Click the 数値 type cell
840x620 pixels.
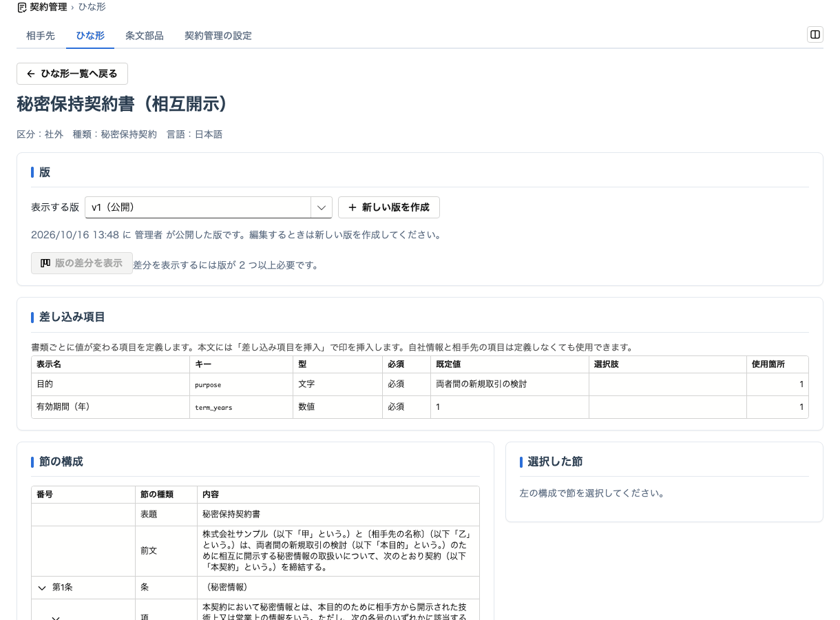(x=338, y=407)
